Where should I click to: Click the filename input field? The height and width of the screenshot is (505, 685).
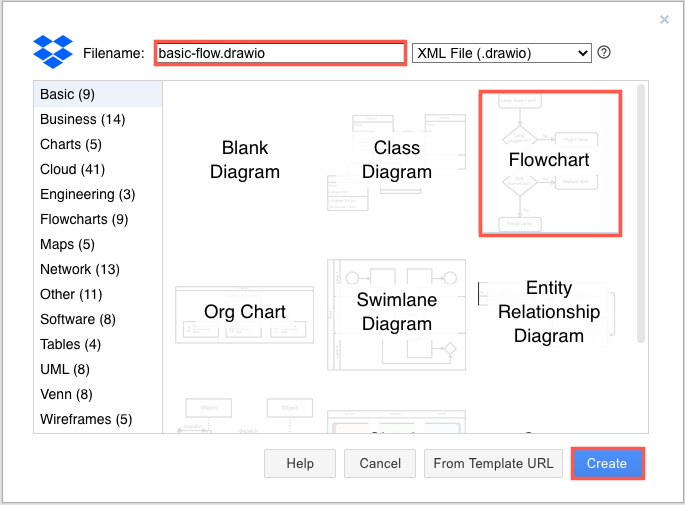[280, 53]
